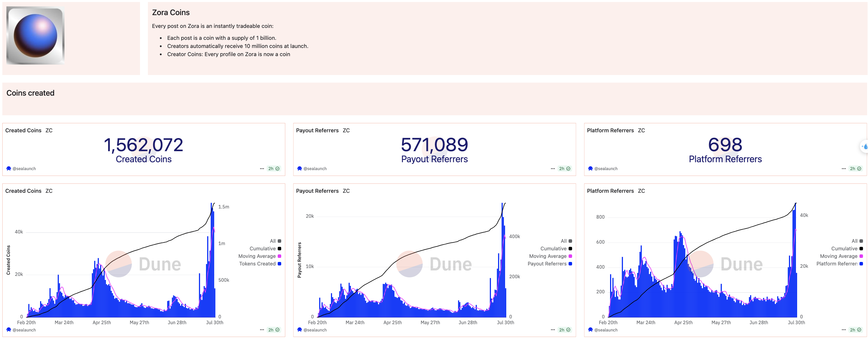This screenshot has width=868, height=339.
Task: Open the ellipsis menu on Platform Referrers counter
Action: (843, 169)
